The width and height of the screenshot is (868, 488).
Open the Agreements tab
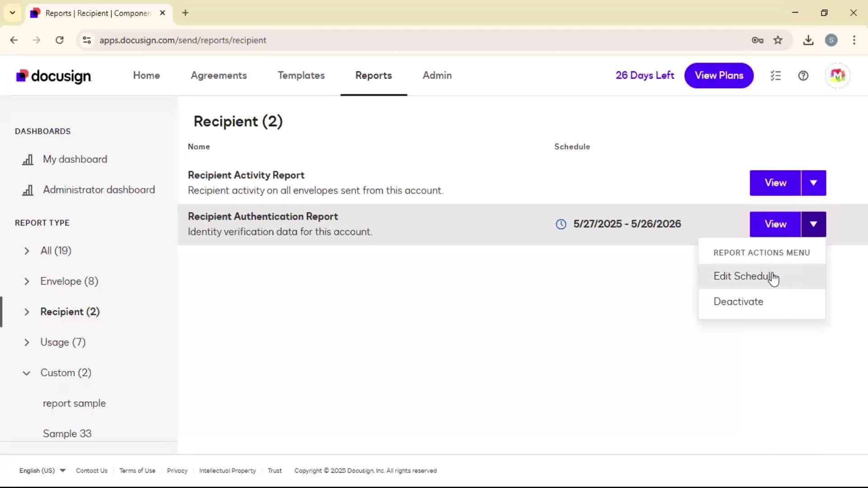click(x=219, y=75)
